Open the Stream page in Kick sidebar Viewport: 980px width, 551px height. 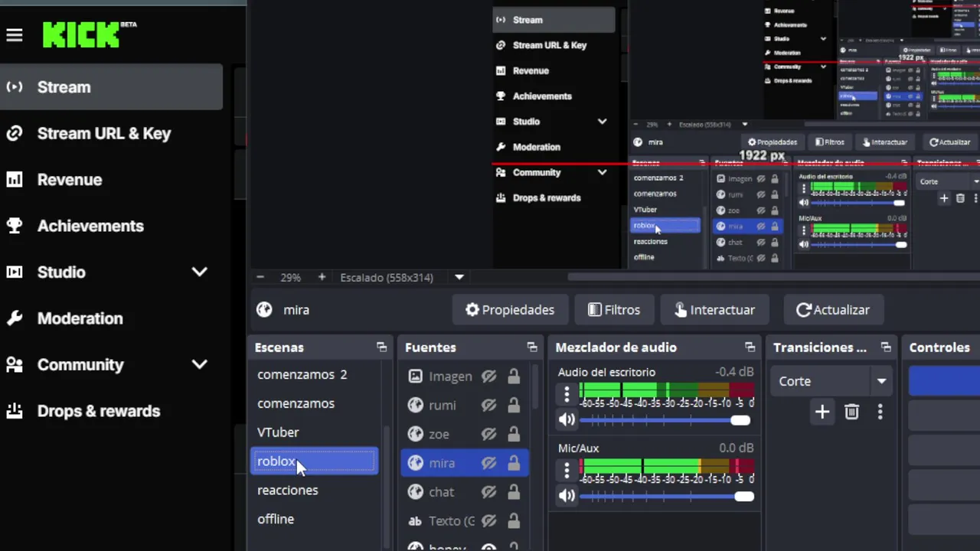[x=111, y=87]
